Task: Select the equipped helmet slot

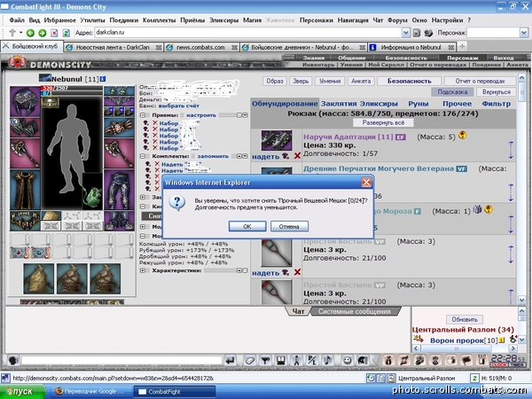Action: pyautogui.click(x=25, y=101)
